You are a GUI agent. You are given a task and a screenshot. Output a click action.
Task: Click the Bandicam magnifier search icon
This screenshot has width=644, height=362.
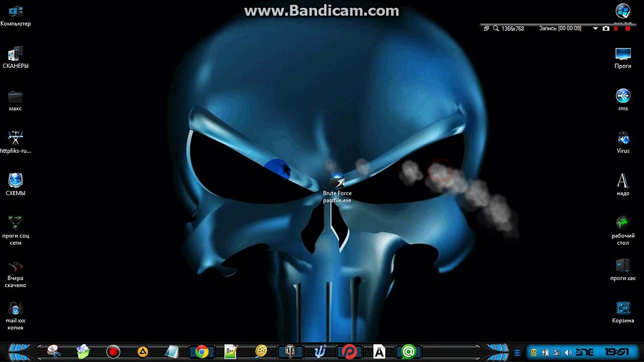point(496,29)
